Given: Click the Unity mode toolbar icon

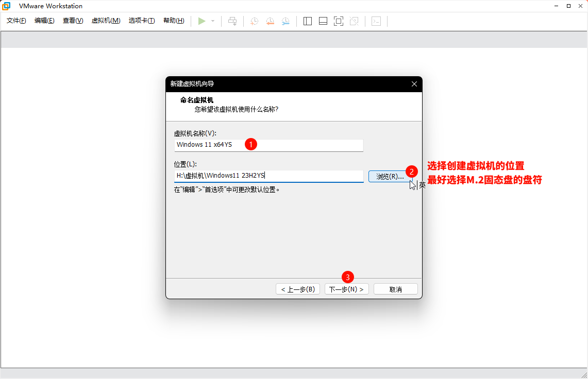Looking at the screenshot, I should point(354,21).
